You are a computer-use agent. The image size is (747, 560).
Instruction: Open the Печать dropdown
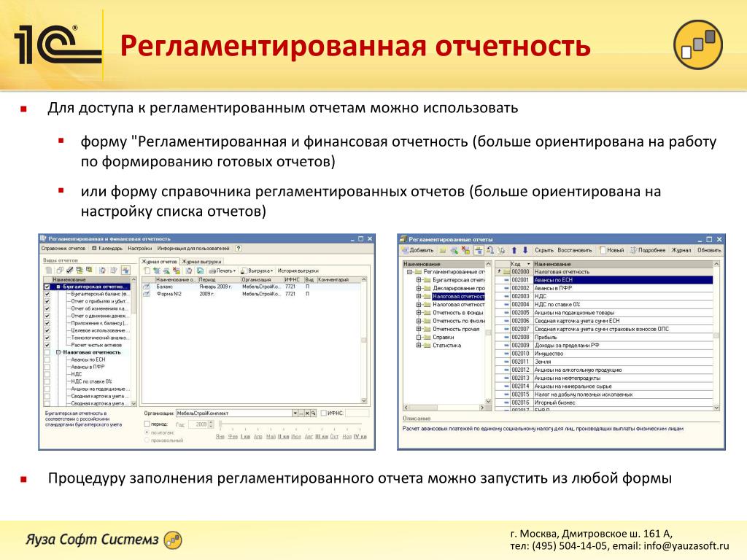222,271
